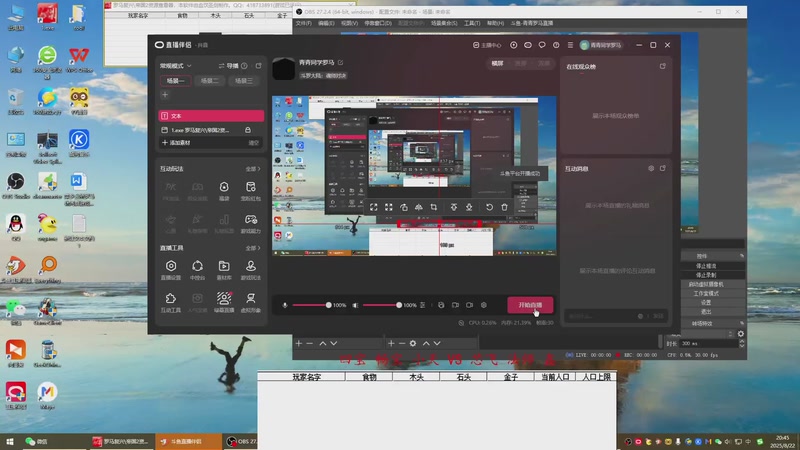Open the gear settings icon in bottom control bar
The width and height of the screenshot is (800, 450).
coord(484,305)
